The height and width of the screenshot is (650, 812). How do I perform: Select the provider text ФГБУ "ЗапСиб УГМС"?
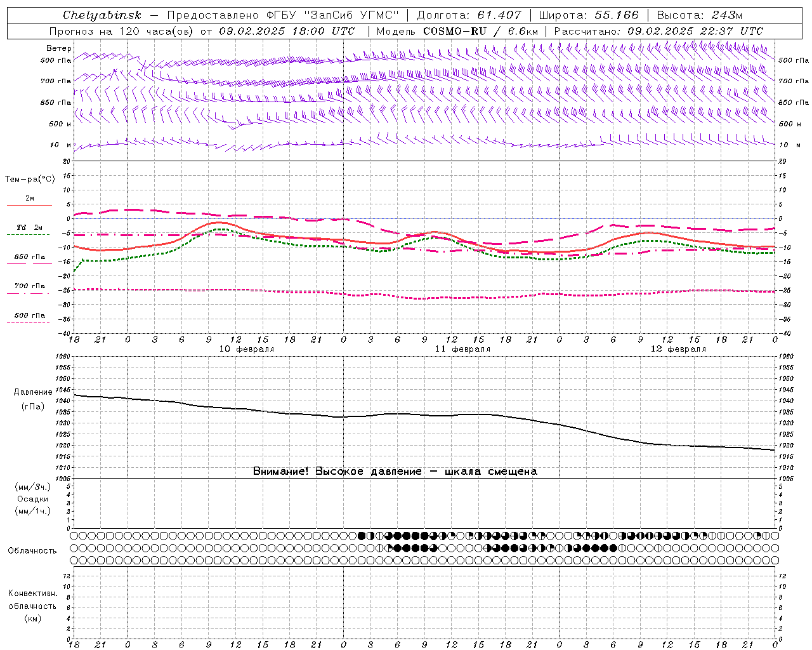click(333, 15)
